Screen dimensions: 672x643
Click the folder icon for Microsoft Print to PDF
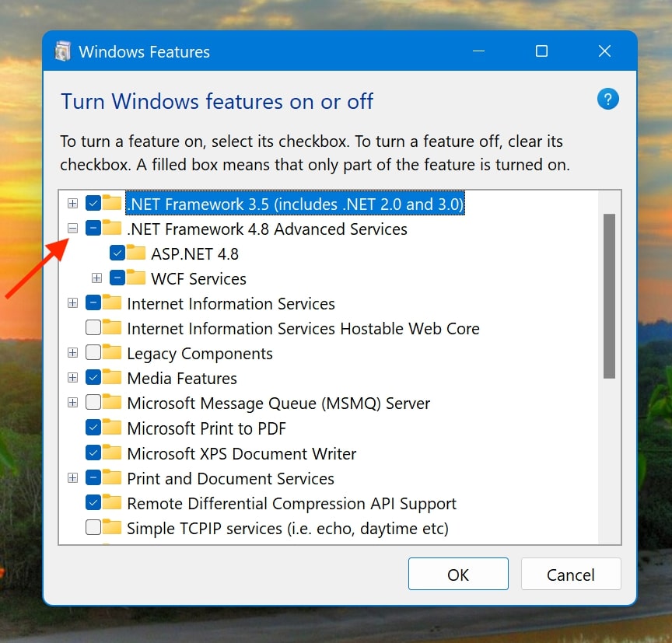point(111,428)
